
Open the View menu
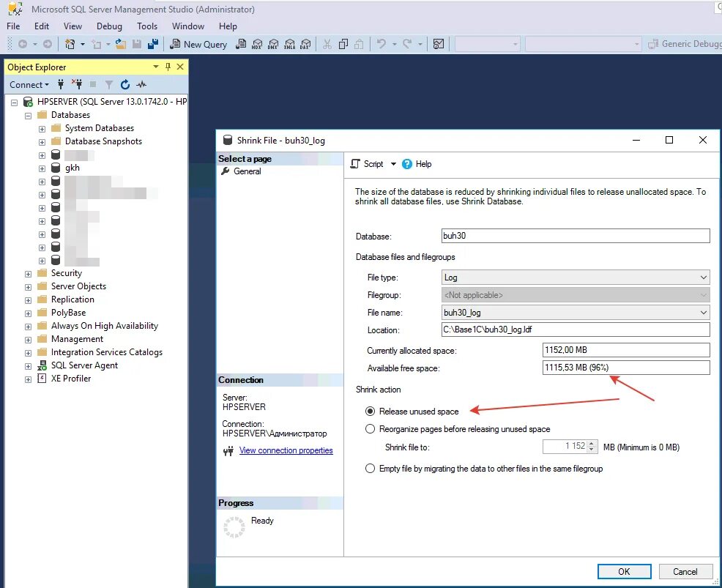coord(72,26)
